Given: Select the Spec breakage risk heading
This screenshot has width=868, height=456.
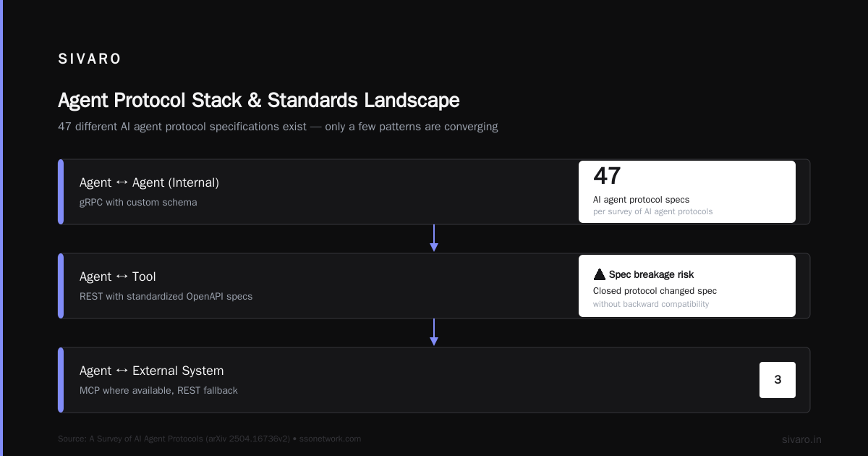Looking at the screenshot, I should coord(651,274).
